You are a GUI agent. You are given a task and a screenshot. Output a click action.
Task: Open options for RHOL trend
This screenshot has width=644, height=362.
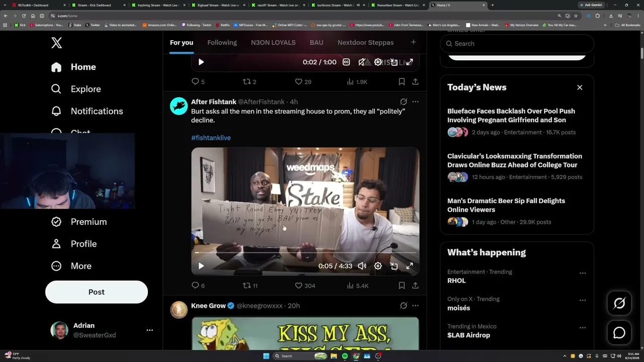[583, 273]
